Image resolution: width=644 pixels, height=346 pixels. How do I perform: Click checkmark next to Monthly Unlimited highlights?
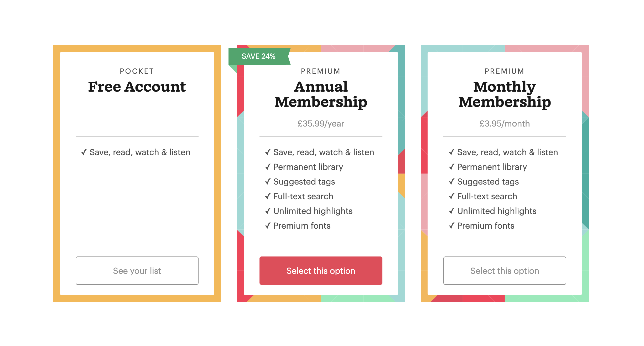451,211
